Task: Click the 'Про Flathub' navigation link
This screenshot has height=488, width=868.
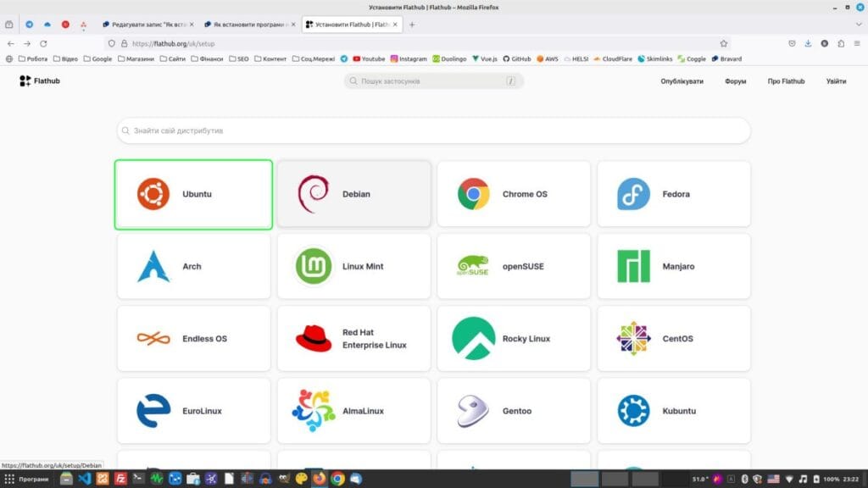Action: click(786, 81)
